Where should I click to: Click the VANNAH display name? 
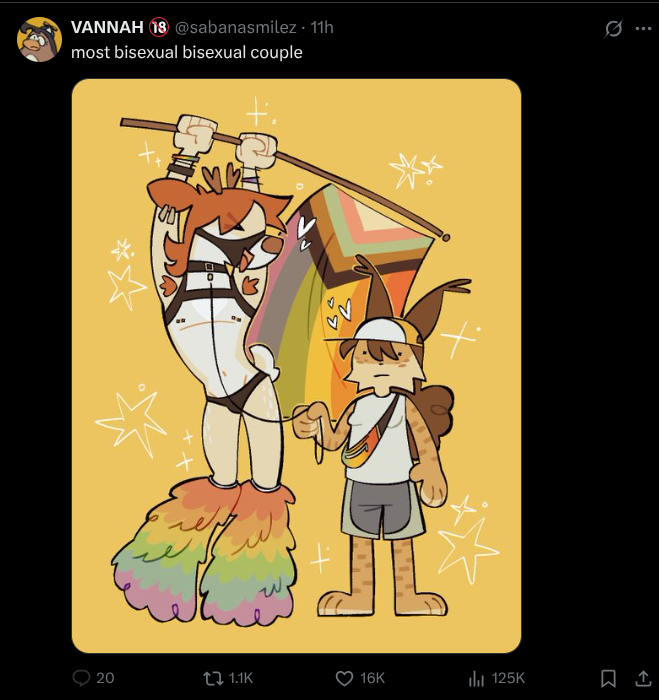coord(107,27)
